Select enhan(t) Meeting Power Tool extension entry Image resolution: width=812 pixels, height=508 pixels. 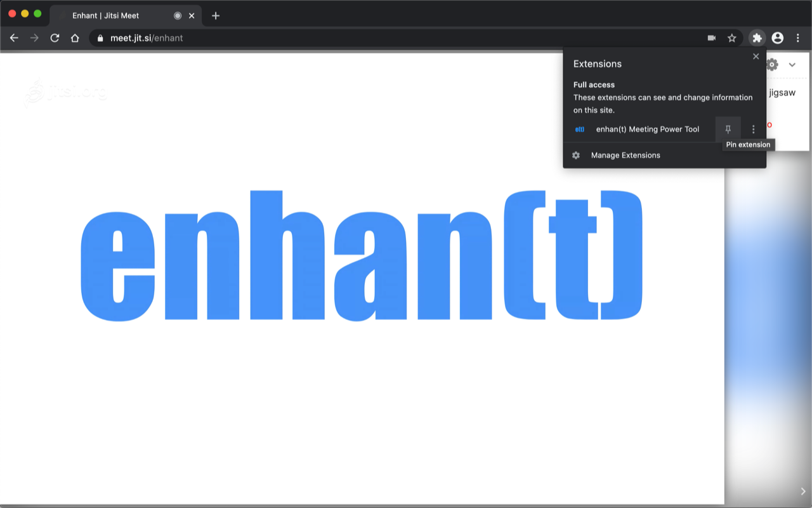point(639,130)
